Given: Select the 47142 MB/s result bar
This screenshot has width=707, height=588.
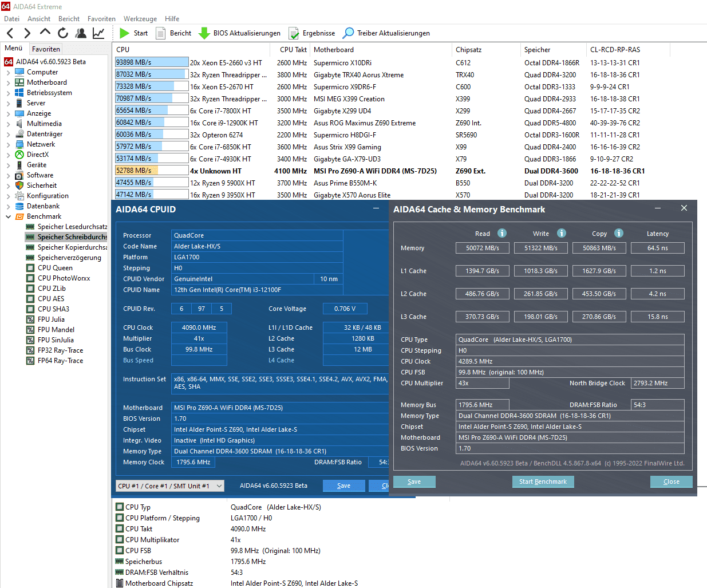Looking at the screenshot, I should pyautogui.click(x=152, y=195).
